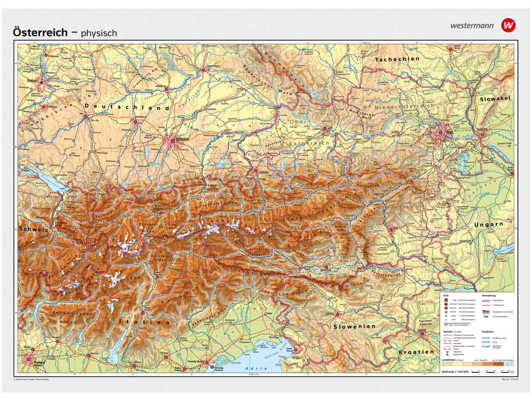Click the "westermann" wordmark
Screen dimensions: 532x399
[472, 25]
